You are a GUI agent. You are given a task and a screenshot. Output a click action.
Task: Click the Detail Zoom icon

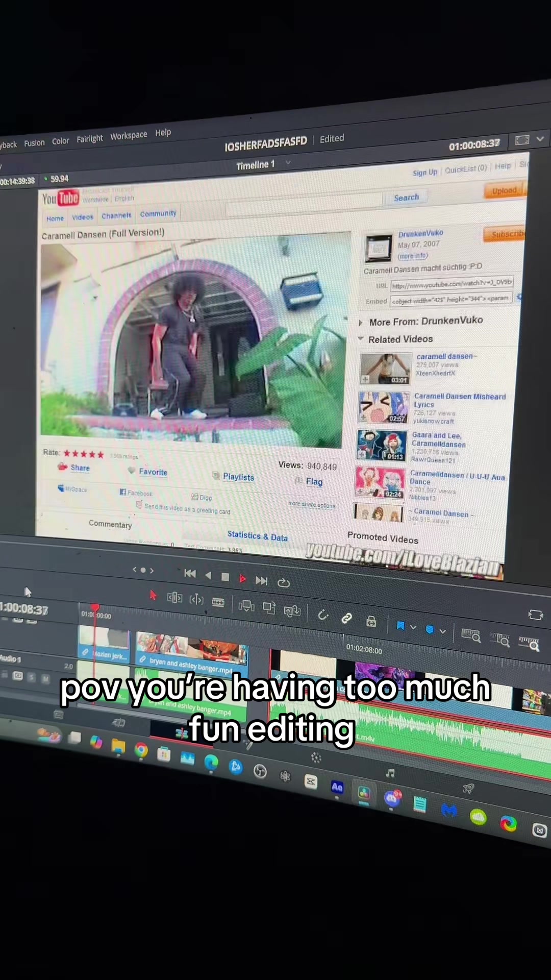coord(500,640)
